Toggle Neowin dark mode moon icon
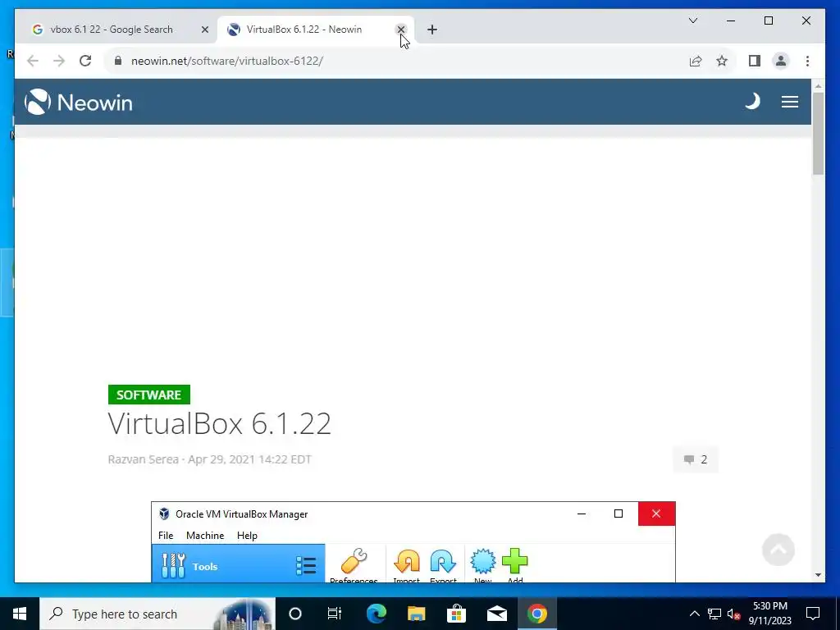The width and height of the screenshot is (840, 630). (752, 101)
